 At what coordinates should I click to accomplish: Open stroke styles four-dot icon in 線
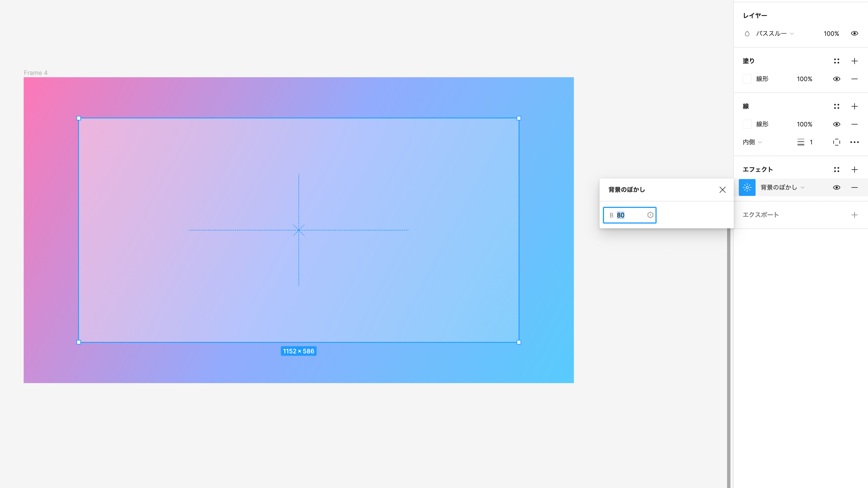[836, 107]
